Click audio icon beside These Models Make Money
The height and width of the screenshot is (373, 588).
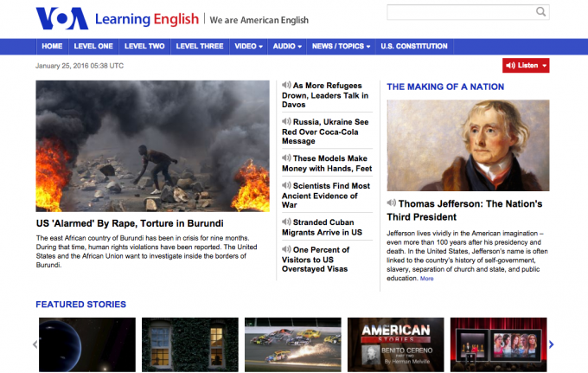click(x=286, y=158)
